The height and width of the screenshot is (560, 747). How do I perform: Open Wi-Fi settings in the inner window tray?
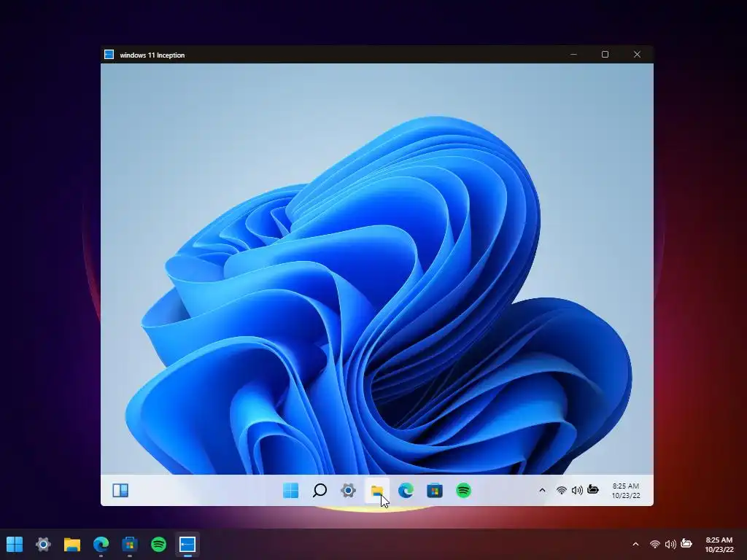[562, 490]
